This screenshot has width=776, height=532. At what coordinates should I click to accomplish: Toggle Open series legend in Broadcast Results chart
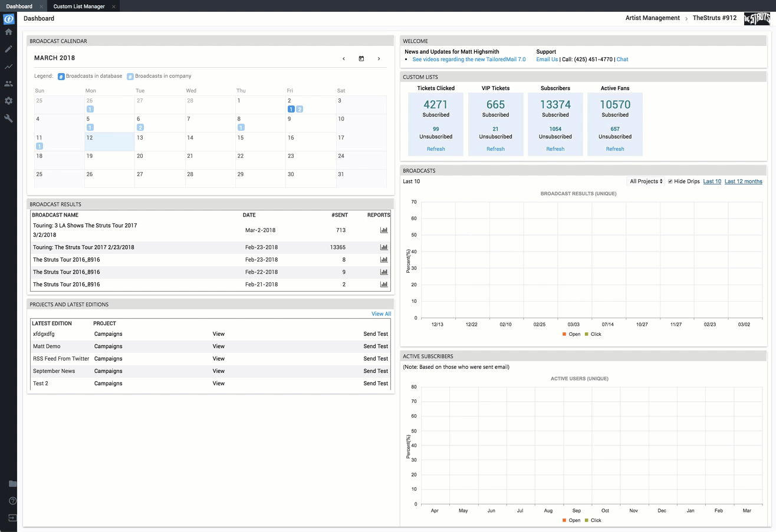pos(571,334)
